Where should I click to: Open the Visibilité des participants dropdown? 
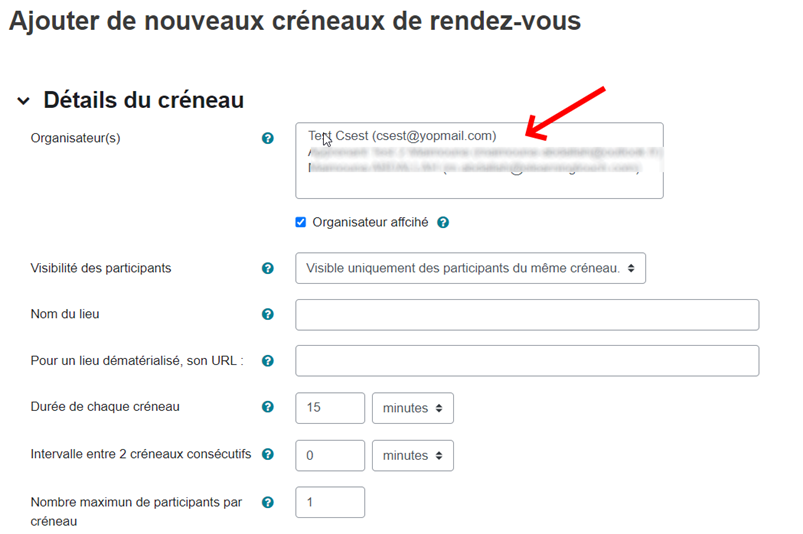click(x=470, y=268)
